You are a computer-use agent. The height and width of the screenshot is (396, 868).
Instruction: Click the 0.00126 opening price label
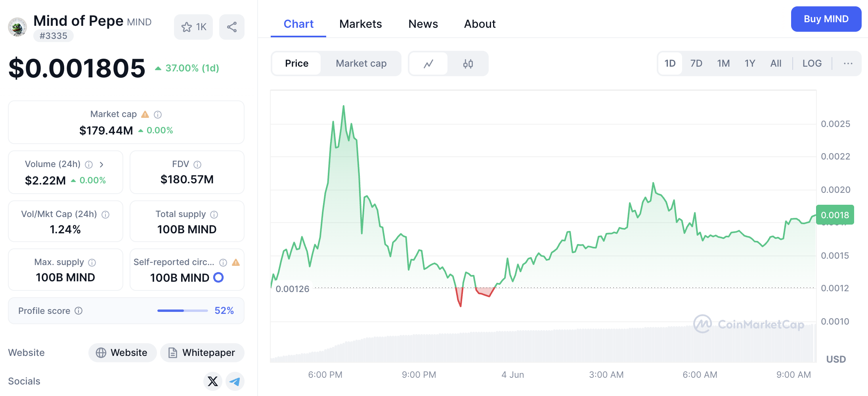pos(293,289)
